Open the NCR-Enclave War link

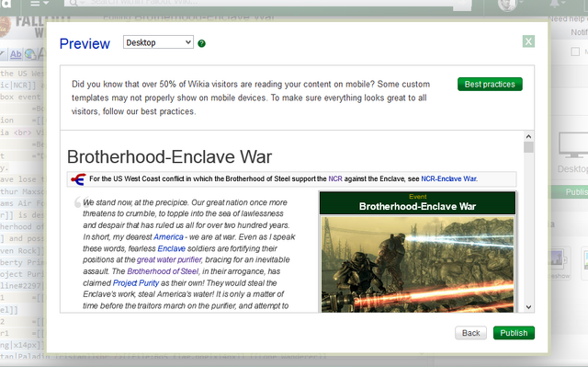click(448, 179)
